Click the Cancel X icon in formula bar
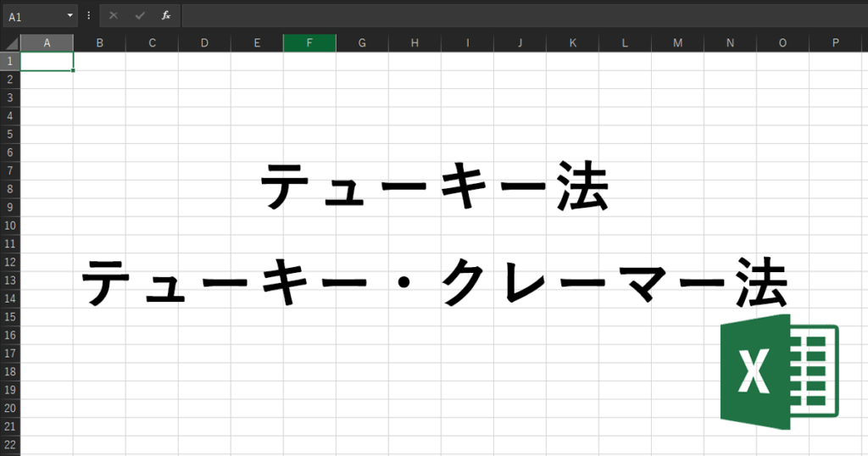Screen dimensions: 868x456 coord(114,16)
